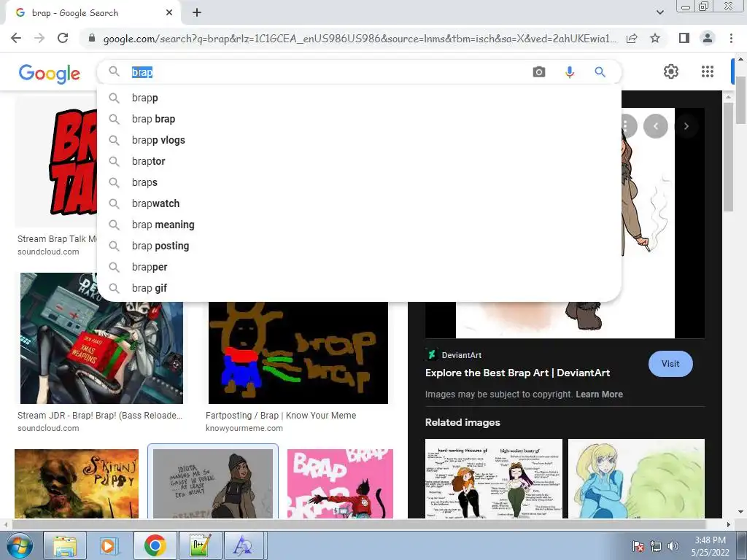Open the network tray icon
Viewport: 747px width, 560px height.
pos(656,546)
